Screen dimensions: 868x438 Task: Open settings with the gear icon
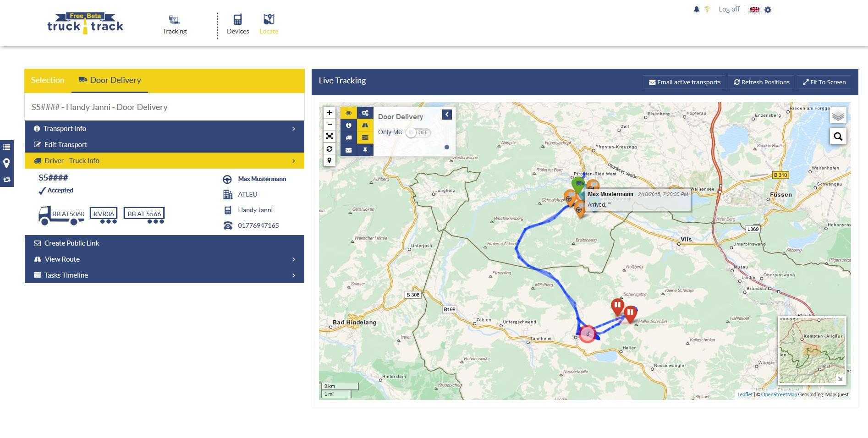[768, 10]
